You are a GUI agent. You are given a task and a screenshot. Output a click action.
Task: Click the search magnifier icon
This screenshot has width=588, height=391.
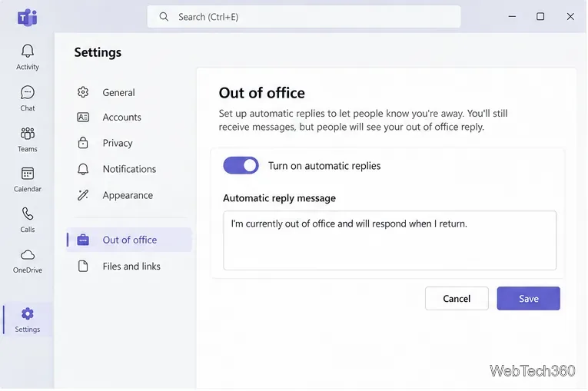pyautogui.click(x=164, y=16)
